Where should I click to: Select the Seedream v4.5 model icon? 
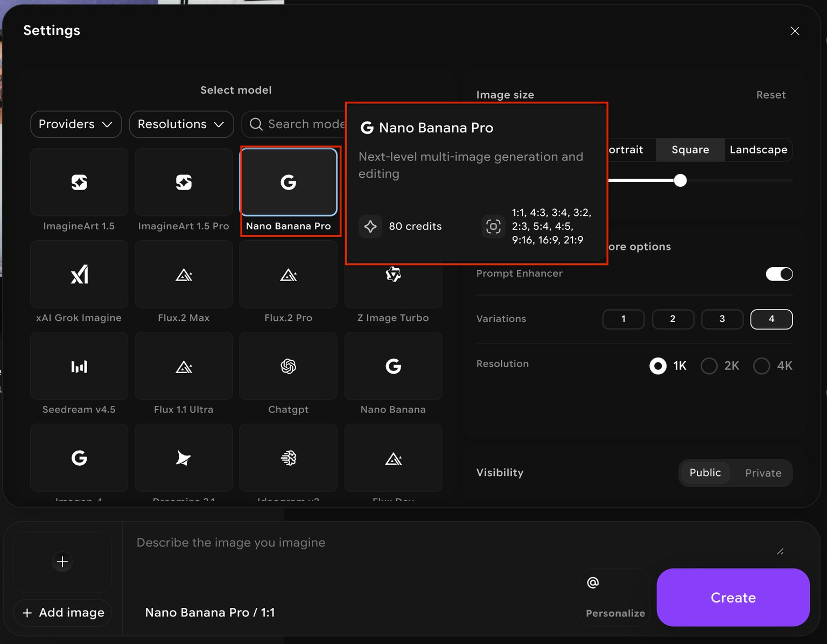(x=79, y=366)
